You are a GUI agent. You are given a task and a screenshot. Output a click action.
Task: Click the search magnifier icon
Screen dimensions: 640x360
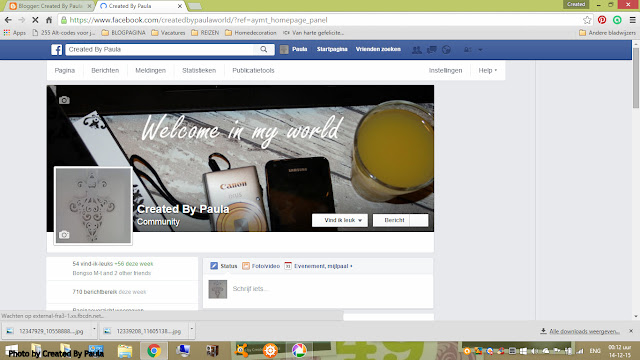264,49
